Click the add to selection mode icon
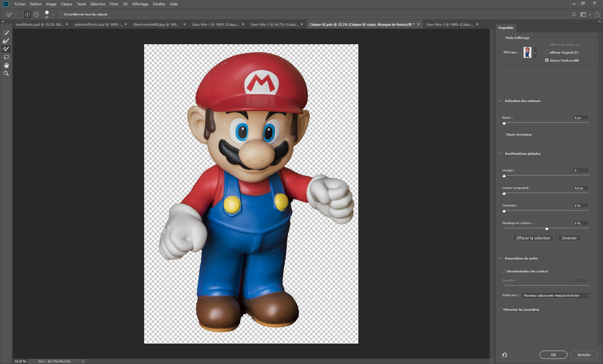 click(27, 14)
